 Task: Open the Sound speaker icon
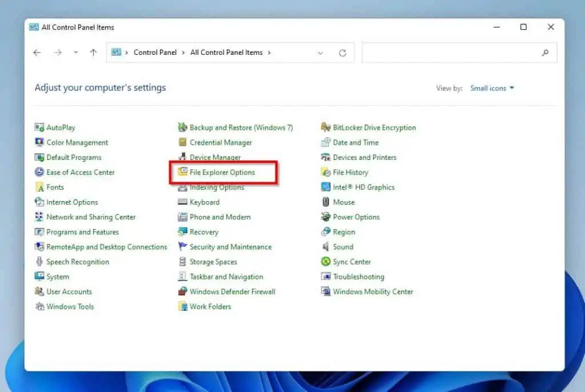pyautogui.click(x=326, y=247)
